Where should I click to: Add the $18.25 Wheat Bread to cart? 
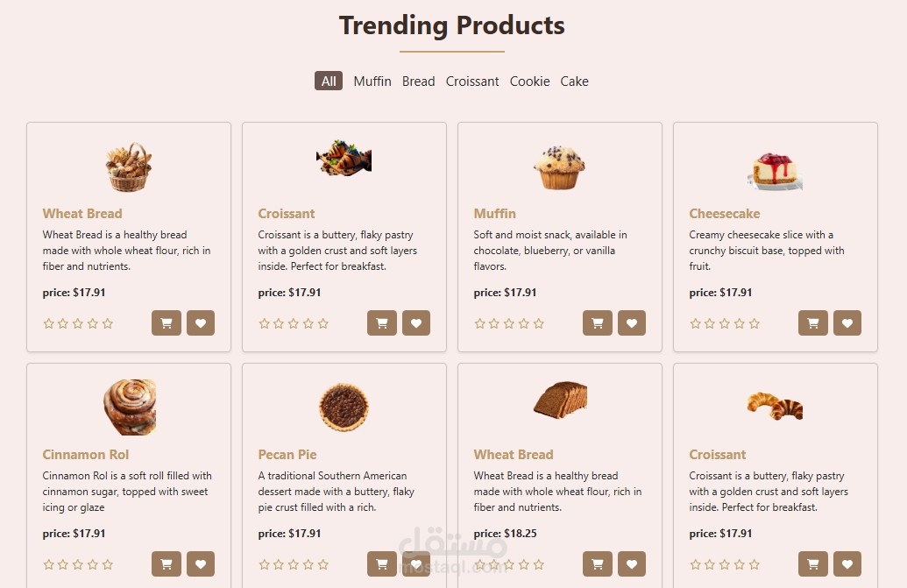coord(597,564)
